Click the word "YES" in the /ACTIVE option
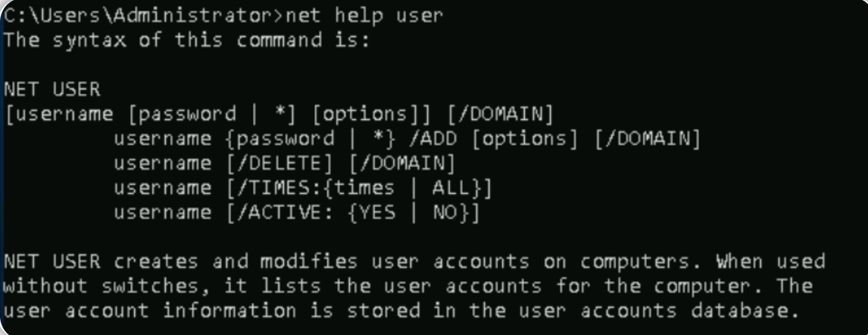Screen dimensions: 868x335 pyautogui.click(x=377, y=213)
